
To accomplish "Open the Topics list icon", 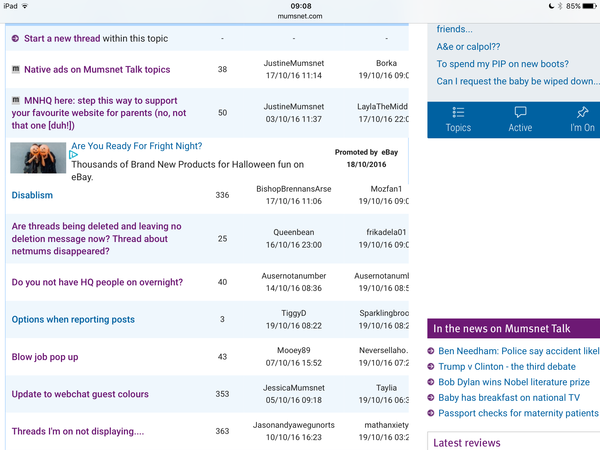I will coord(458,112).
